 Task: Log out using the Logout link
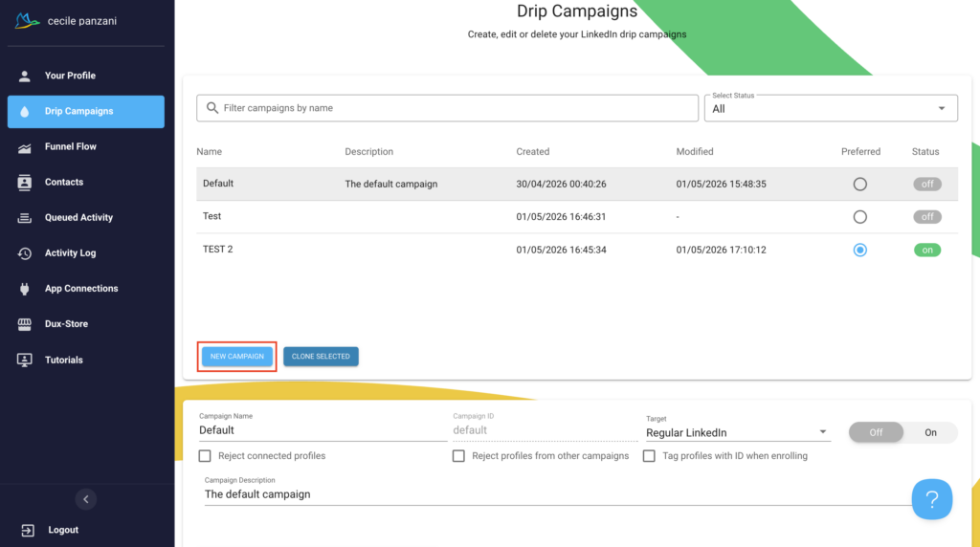[x=63, y=530]
